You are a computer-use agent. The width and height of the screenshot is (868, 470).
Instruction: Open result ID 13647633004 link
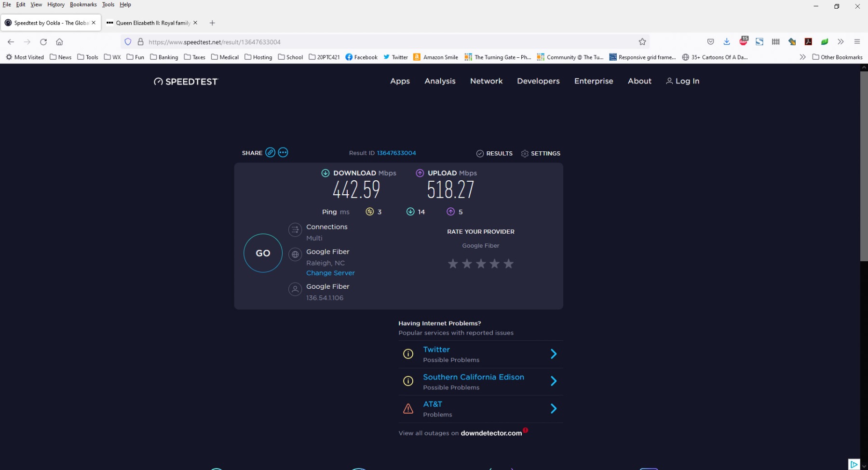click(x=396, y=153)
